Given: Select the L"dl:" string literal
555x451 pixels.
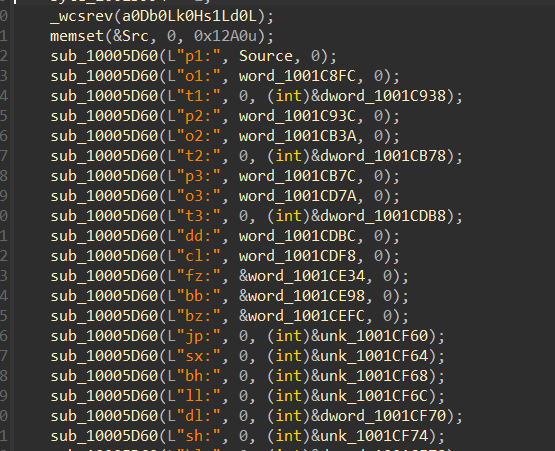Looking at the screenshot, I should (x=194, y=416).
